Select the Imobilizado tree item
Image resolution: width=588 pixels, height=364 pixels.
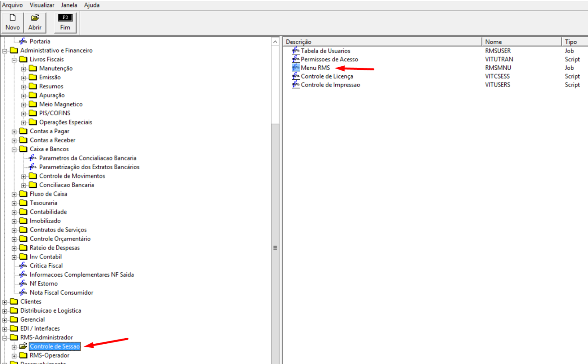tap(45, 221)
